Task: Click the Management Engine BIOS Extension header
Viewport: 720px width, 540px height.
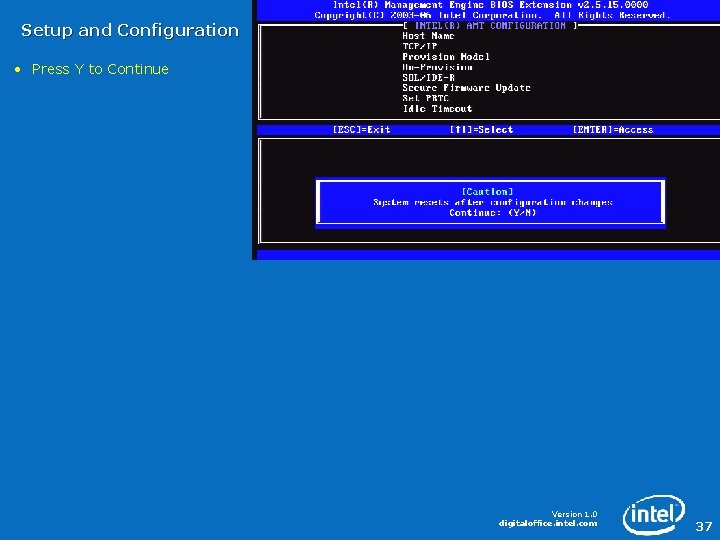Action: click(490, 5)
